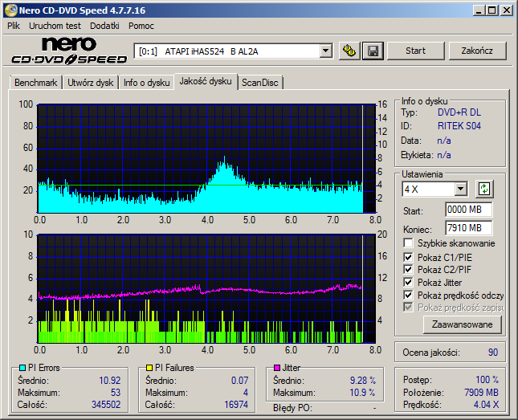Click the PI Errors maximum value 53
Screen dimensions: 518x420
116,393
